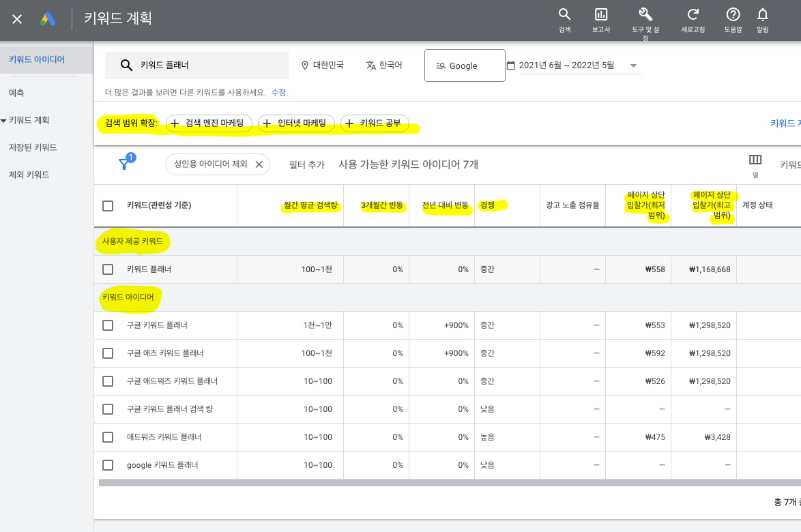
Task: Click the 애드워즈 키워드 플래너 keyword text
Action: 164,437
